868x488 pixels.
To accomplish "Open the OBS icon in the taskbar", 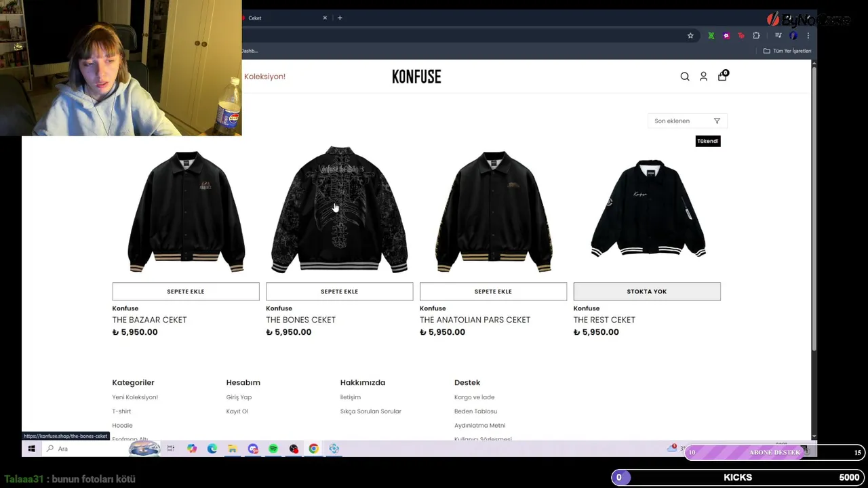I will 294,449.
